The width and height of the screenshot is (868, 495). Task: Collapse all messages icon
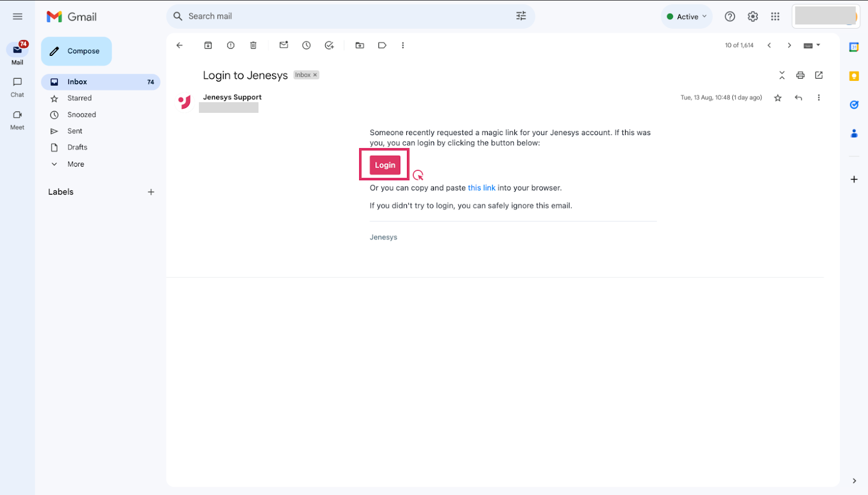(x=782, y=75)
